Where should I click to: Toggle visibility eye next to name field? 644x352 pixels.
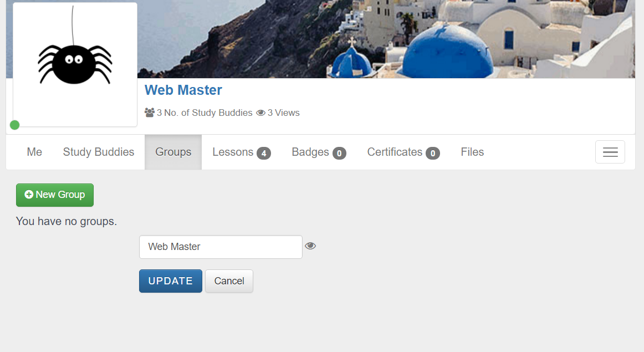(310, 246)
